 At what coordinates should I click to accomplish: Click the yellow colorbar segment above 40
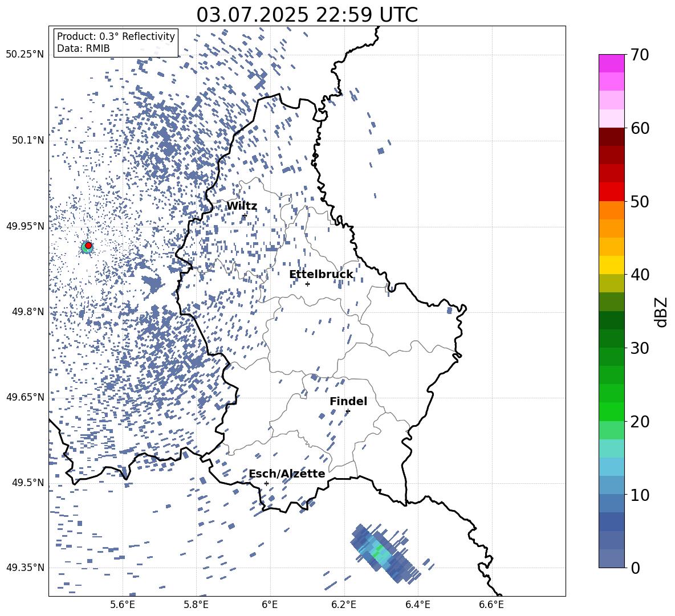(611, 265)
